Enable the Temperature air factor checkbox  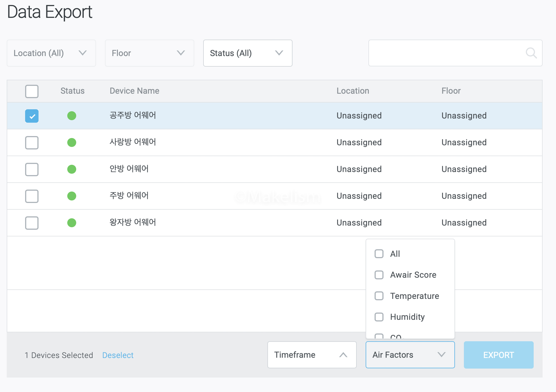pyautogui.click(x=379, y=296)
